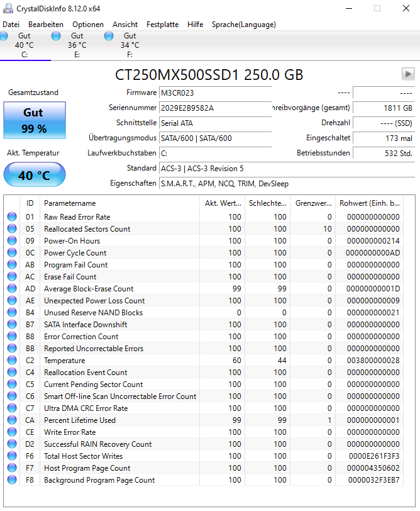Click status orb for Unexpected Power Loss Count
420x511 pixels.
pos(12,300)
